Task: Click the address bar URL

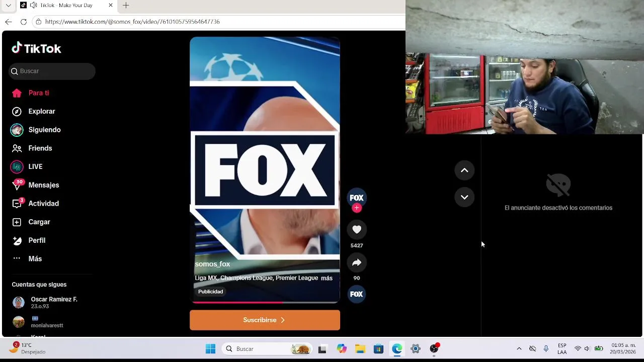Action: tap(132, 22)
